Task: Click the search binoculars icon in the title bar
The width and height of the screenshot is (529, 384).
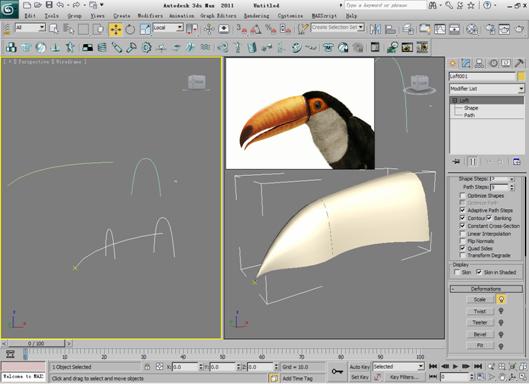Action: click(432, 5)
